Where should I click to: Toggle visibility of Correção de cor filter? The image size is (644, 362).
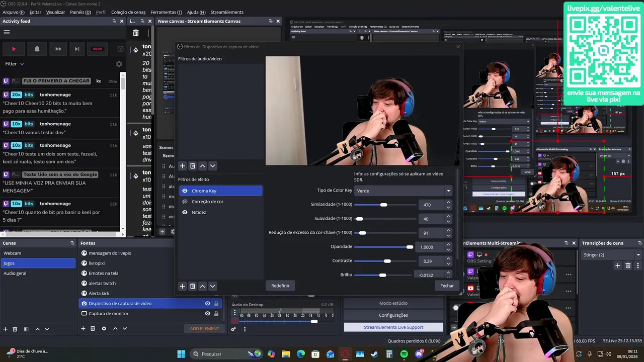pos(185,202)
